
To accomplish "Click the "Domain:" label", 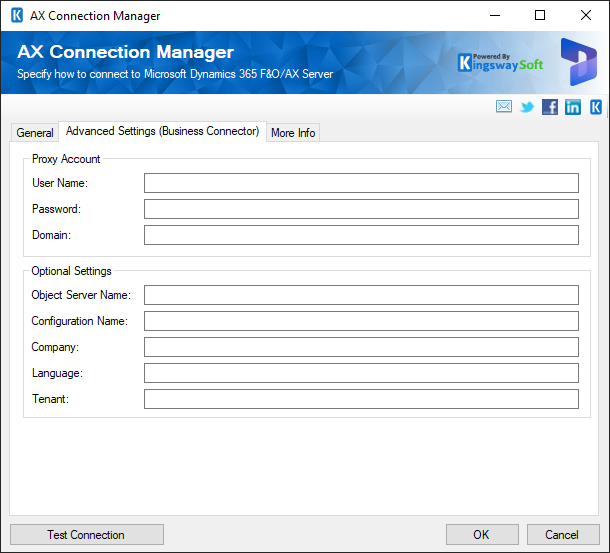I will click(51, 235).
